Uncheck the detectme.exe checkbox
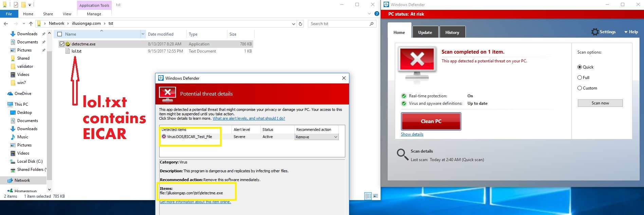The width and height of the screenshot is (644, 215). pos(62,44)
